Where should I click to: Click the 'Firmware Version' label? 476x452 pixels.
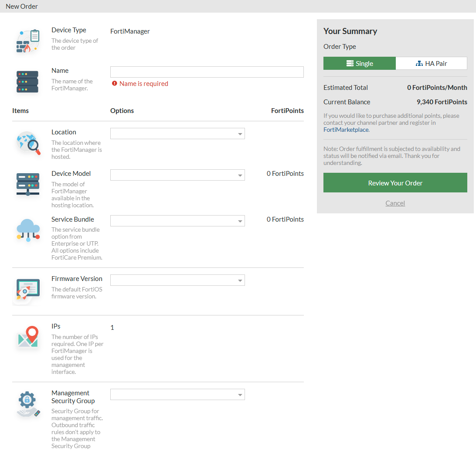point(77,278)
